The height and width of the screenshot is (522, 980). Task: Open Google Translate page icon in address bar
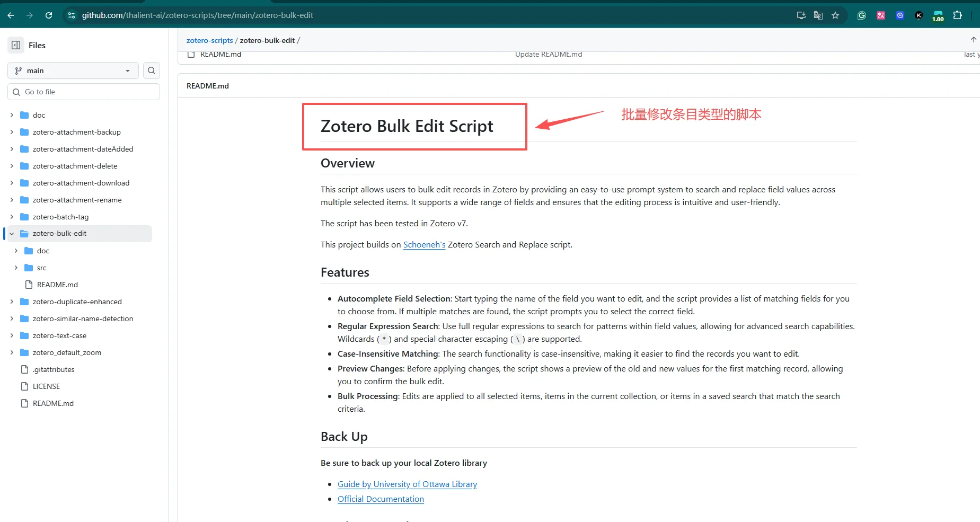coord(818,15)
